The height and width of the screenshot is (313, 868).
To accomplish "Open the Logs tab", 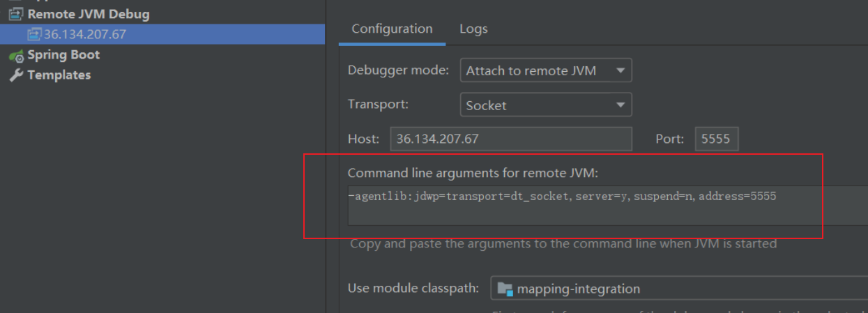I will point(473,29).
